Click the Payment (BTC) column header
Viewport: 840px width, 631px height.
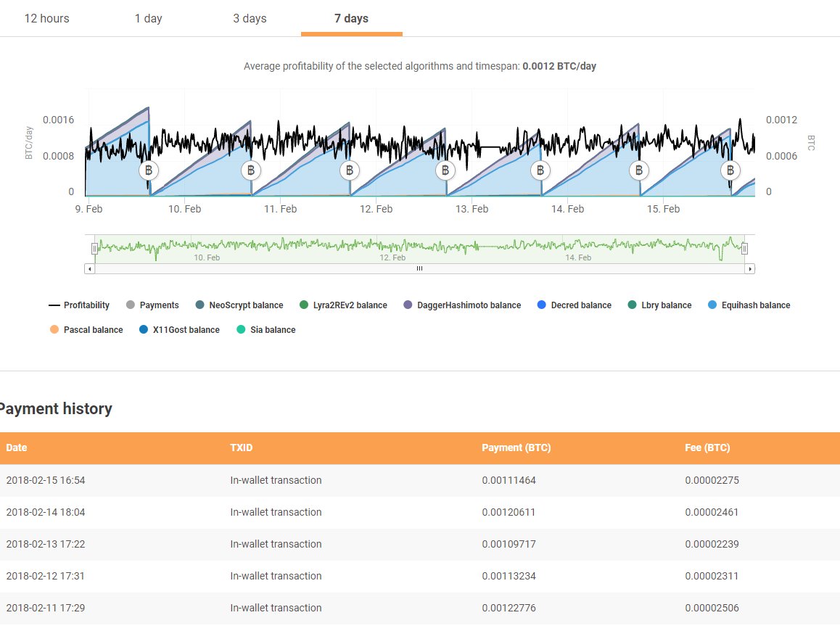click(x=516, y=448)
